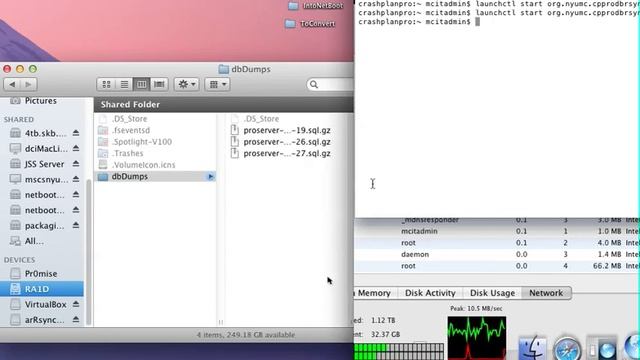Eject the arRsync volume

coord(76,320)
